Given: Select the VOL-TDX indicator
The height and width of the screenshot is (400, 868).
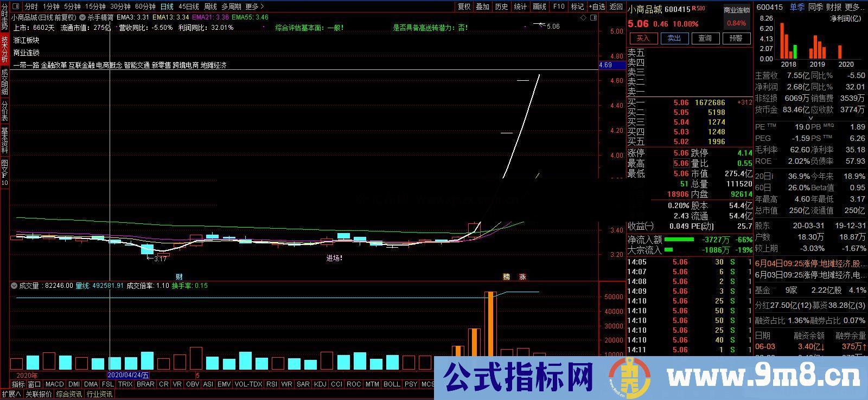Looking at the screenshot, I should click(x=248, y=384).
